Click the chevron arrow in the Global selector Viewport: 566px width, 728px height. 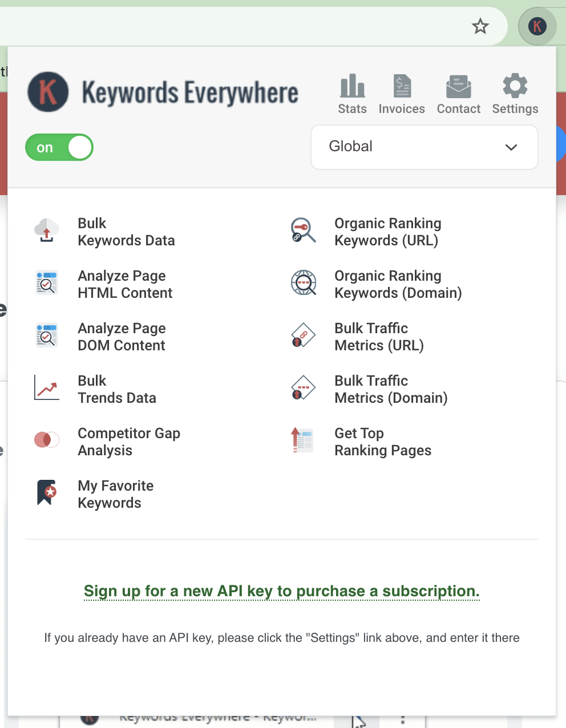[x=511, y=147]
